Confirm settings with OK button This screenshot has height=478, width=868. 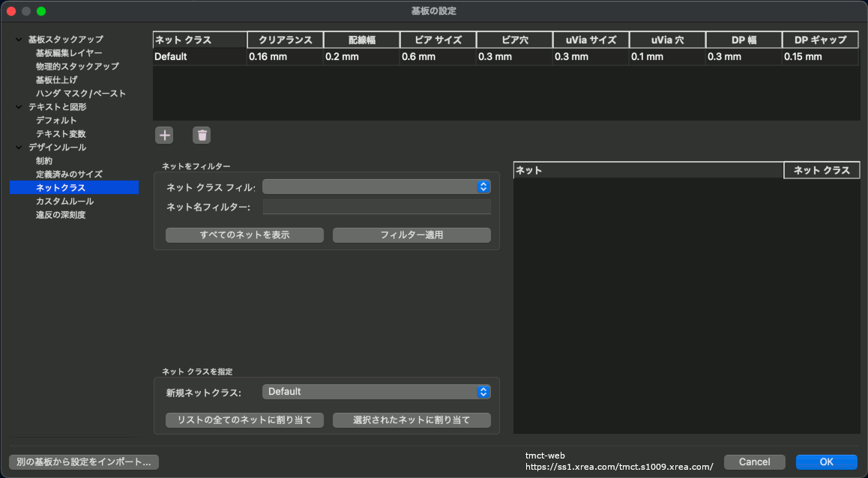pos(827,462)
